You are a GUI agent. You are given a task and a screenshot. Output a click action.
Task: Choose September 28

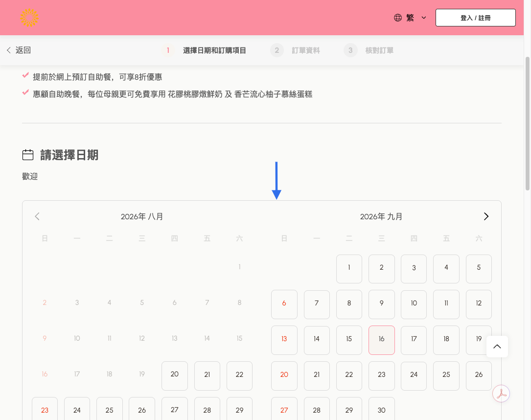click(x=317, y=409)
